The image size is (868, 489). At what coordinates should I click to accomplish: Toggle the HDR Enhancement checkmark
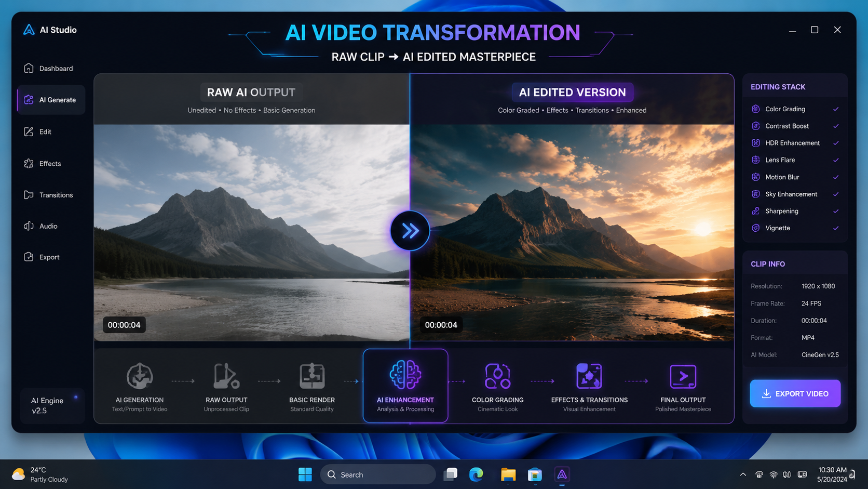tap(836, 143)
